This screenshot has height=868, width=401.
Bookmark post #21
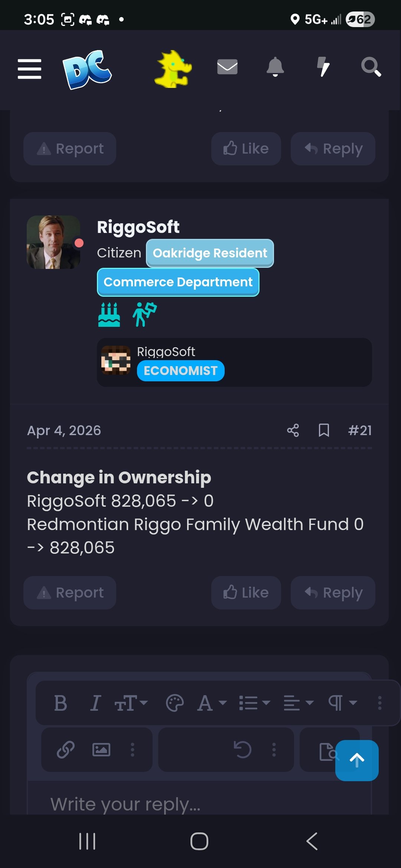[323, 430]
